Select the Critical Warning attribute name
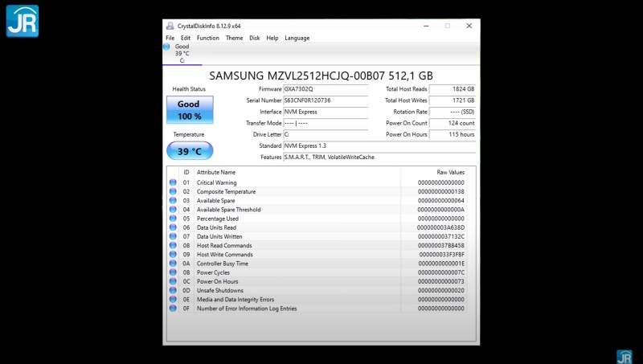This screenshot has height=364, width=643. pos(216,182)
